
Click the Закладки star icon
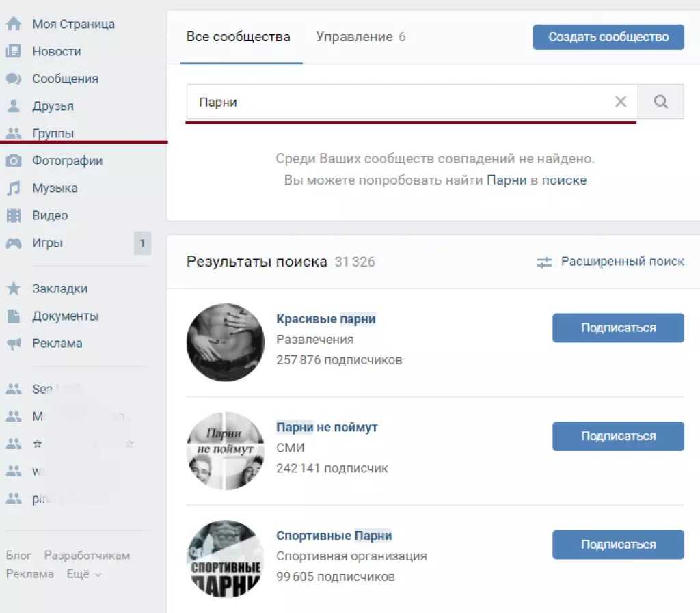13,288
